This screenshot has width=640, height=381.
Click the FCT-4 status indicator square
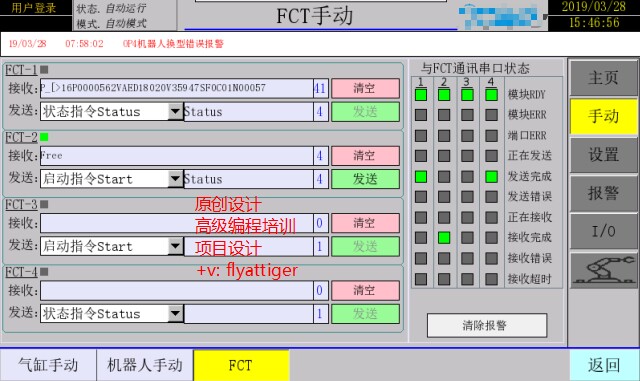coord(44,272)
